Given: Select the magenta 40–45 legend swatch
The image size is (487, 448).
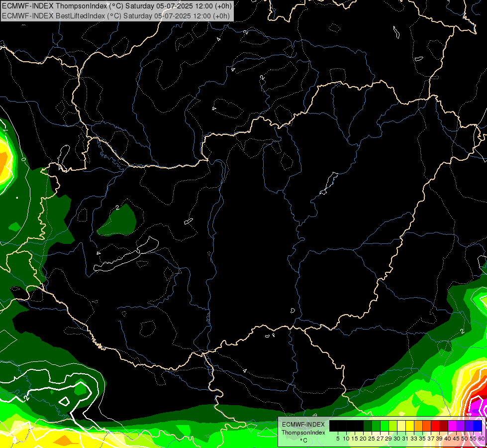Looking at the screenshot, I should pos(452,426).
